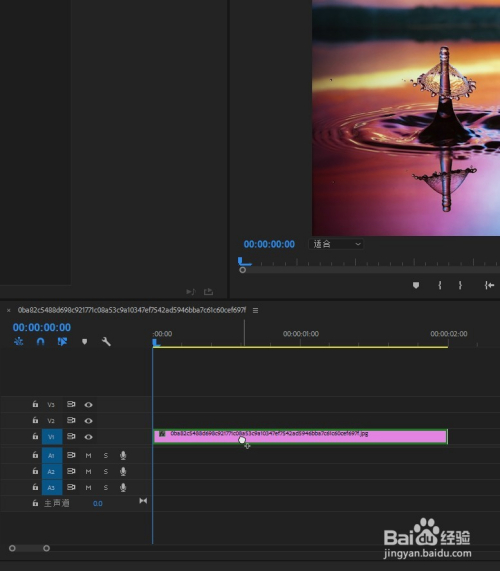Image resolution: width=500 pixels, height=571 pixels.
Task: Click export frame icon in source panel
Action: [208, 292]
